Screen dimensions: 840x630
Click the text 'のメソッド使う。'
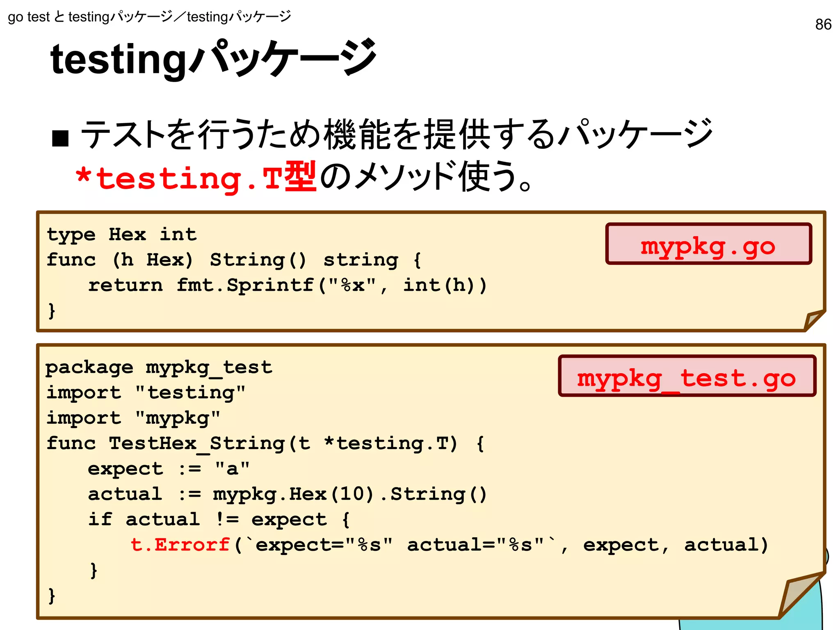tap(427, 176)
